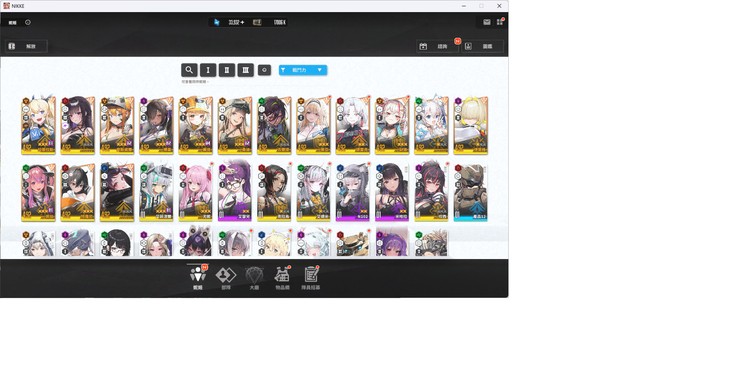Open the recruit tab with clipboard icon
Viewport: 750px width, 387px height.
pyautogui.click(x=311, y=278)
